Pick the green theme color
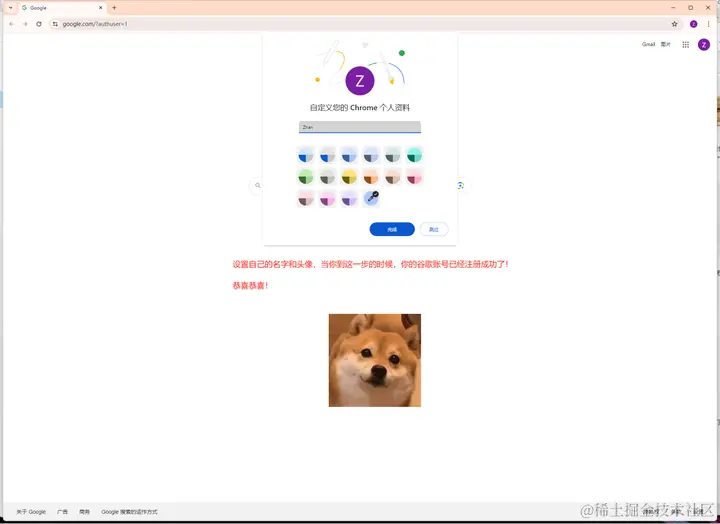This screenshot has height=524, width=720. (305, 177)
